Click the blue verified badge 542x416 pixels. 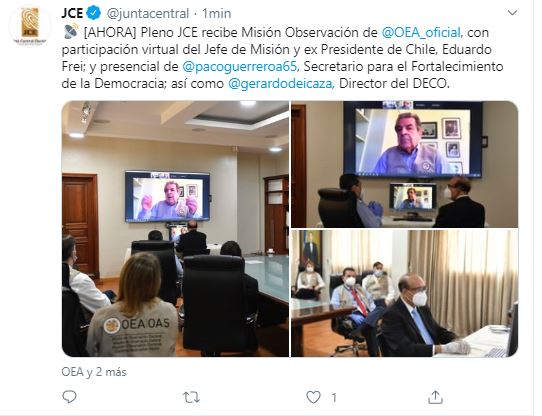(x=94, y=13)
